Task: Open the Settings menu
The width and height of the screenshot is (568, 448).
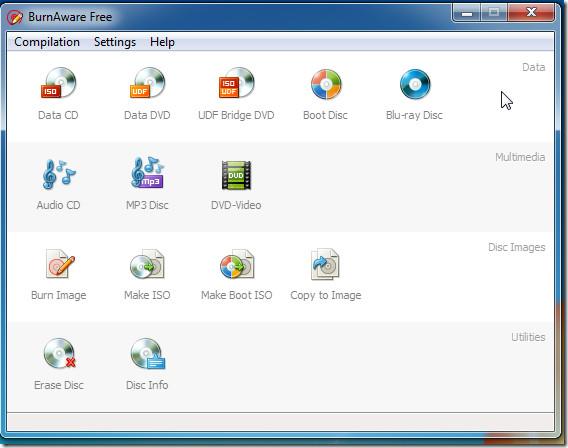Action: pos(115,42)
